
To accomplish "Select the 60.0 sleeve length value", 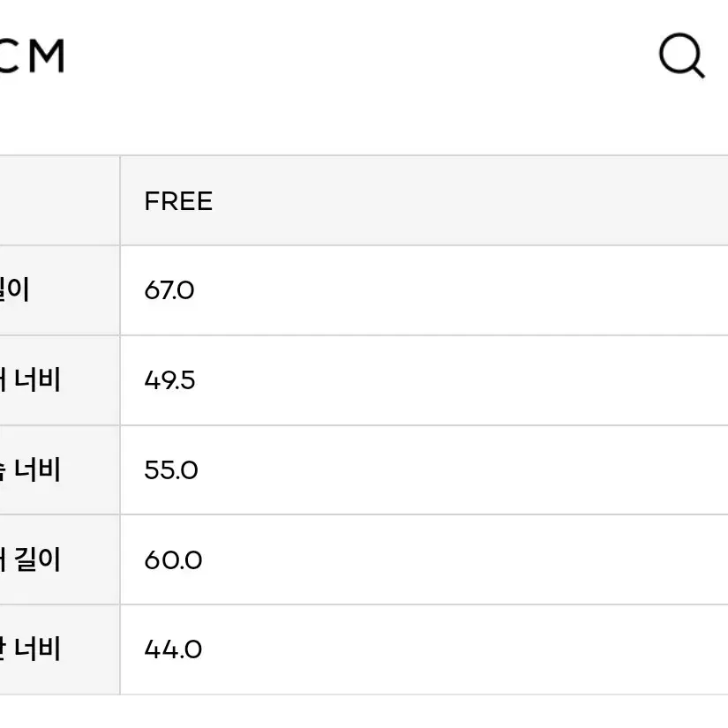I will tap(173, 560).
